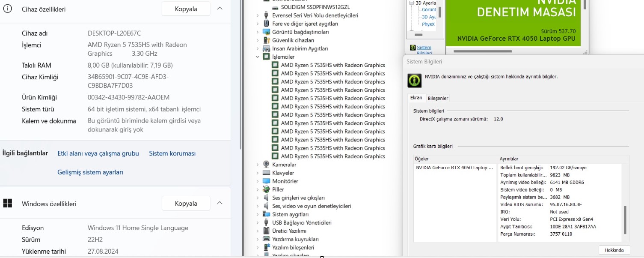Click the Video BIOS value 95.07.16.80.3F

566,204
